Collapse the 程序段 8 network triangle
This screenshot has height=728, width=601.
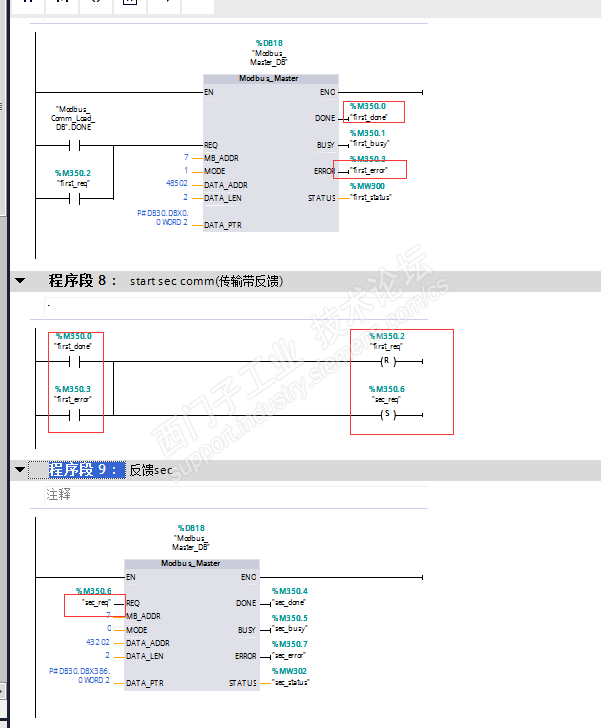pos(20,280)
